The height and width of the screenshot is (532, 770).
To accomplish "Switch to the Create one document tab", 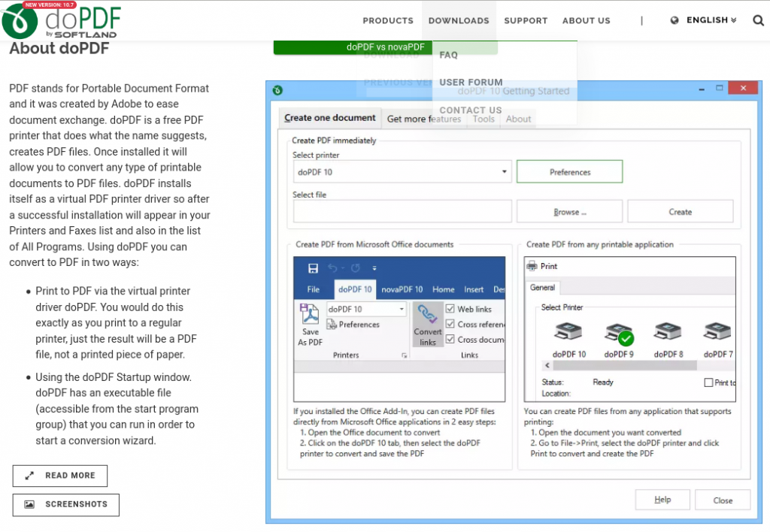I will pos(329,118).
